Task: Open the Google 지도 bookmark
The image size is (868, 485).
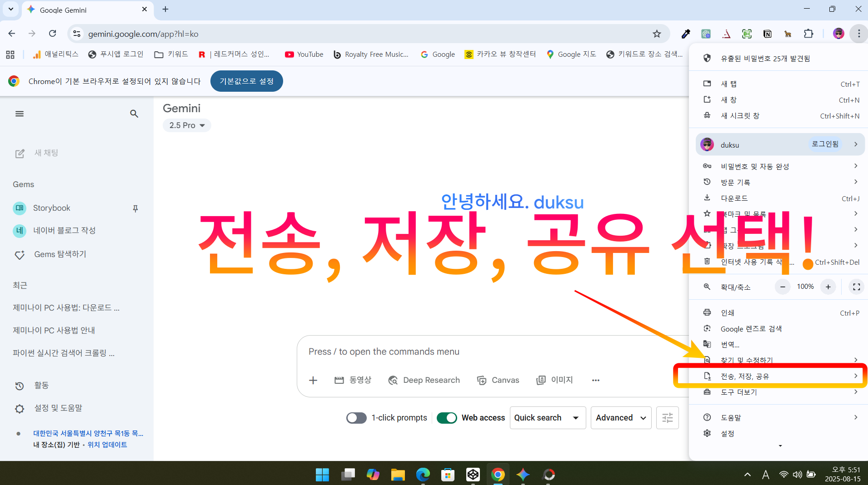Action: tap(571, 54)
